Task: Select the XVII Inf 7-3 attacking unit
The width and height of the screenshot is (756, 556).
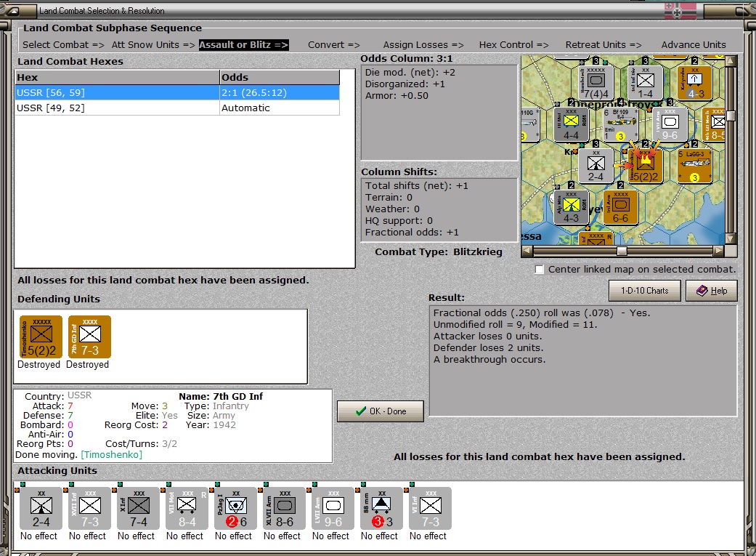Action: 89,508
